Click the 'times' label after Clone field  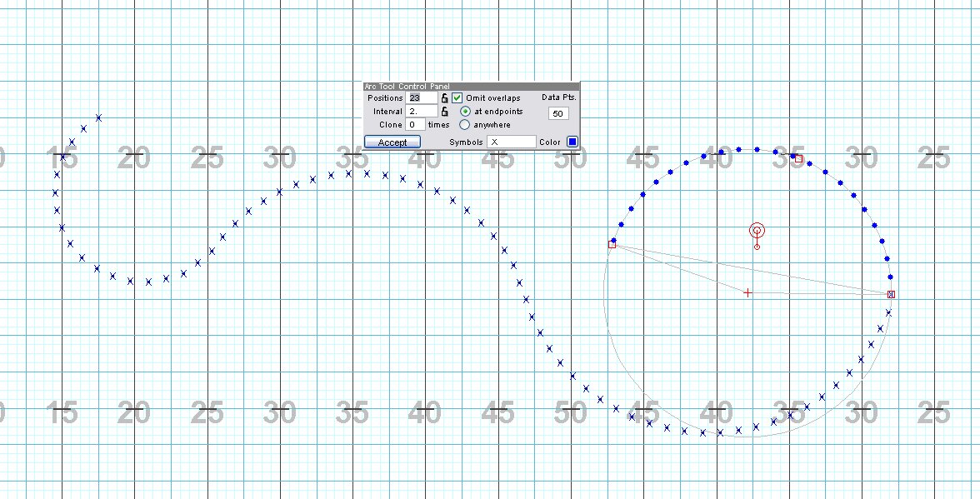coord(438,125)
